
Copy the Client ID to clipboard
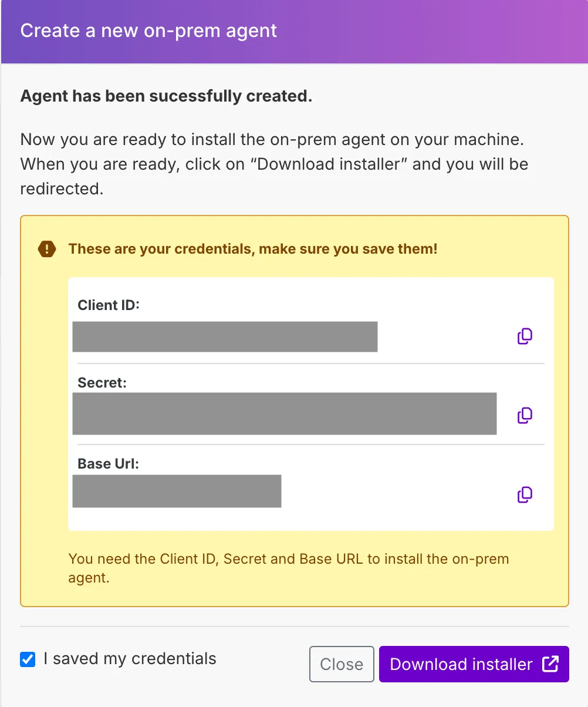[525, 336]
